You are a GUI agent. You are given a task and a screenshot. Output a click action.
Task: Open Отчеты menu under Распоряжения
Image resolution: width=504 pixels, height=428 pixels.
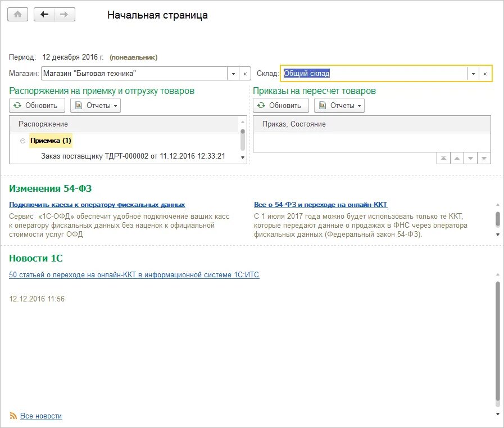[96, 105]
